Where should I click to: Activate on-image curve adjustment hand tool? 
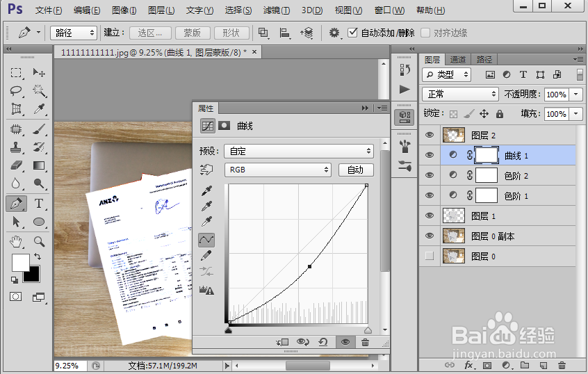point(206,170)
